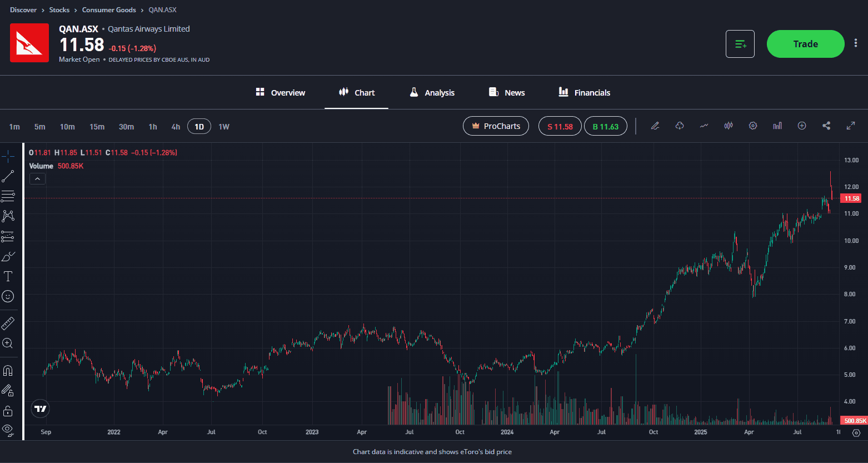Select the 1W timeframe
The image size is (868, 463).
(x=224, y=127)
